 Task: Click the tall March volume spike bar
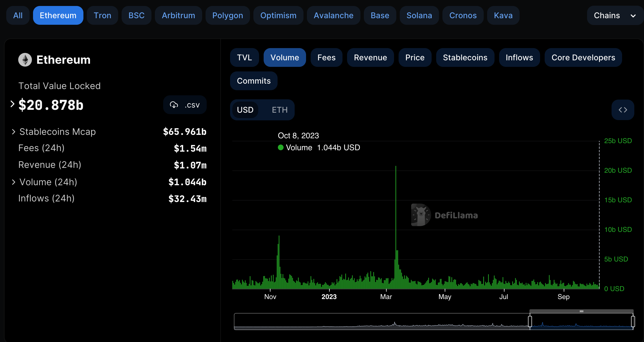[x=396, y=228]
